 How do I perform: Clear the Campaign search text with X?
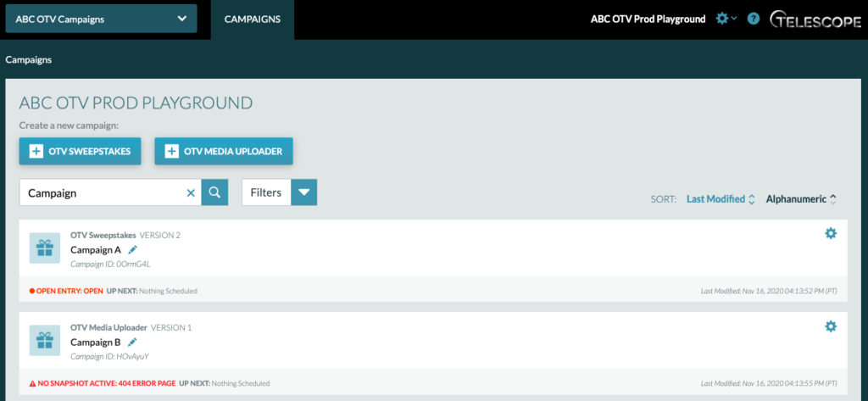coord(191,192)
